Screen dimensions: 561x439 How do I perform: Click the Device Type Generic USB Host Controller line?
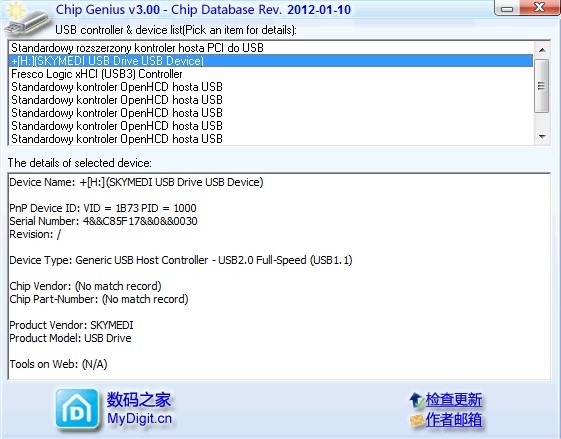point(181,260)
